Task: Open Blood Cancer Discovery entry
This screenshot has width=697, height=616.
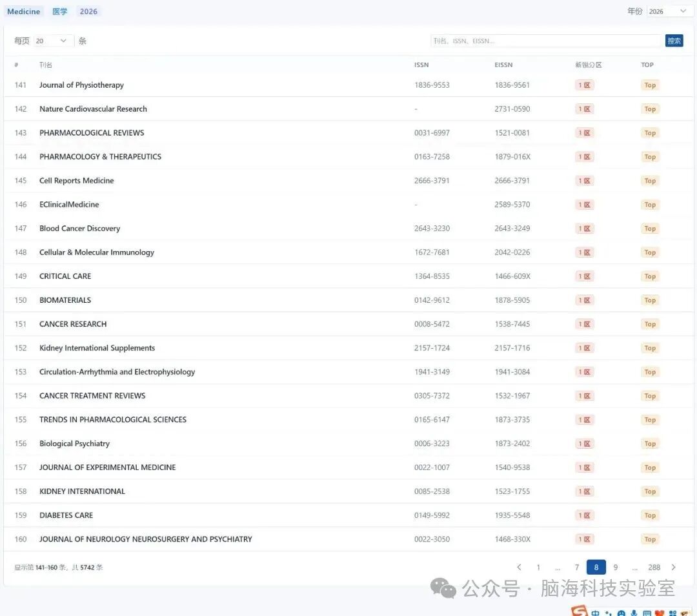Action: point(79,229)
